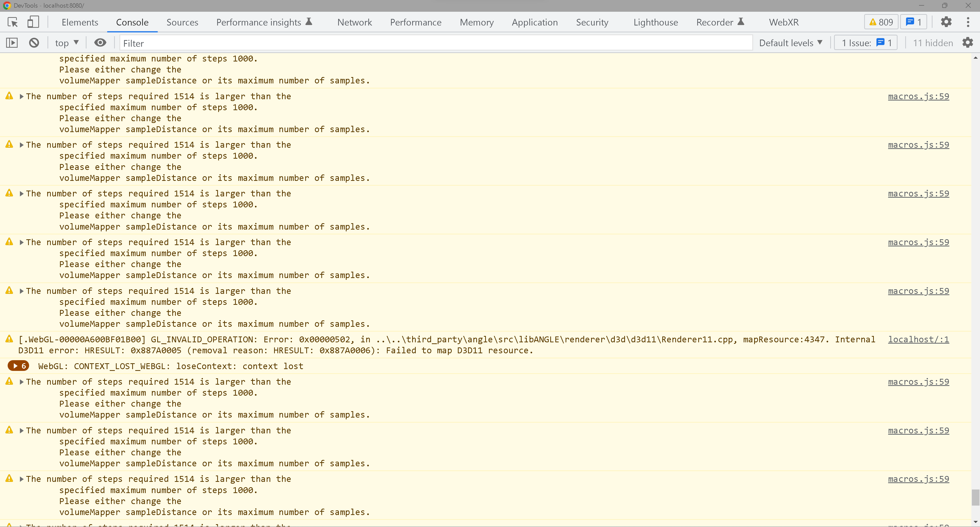Screen dimensions: 980x527
Task: Expand the first steps warning message
Action: click(x=22, y=96)
